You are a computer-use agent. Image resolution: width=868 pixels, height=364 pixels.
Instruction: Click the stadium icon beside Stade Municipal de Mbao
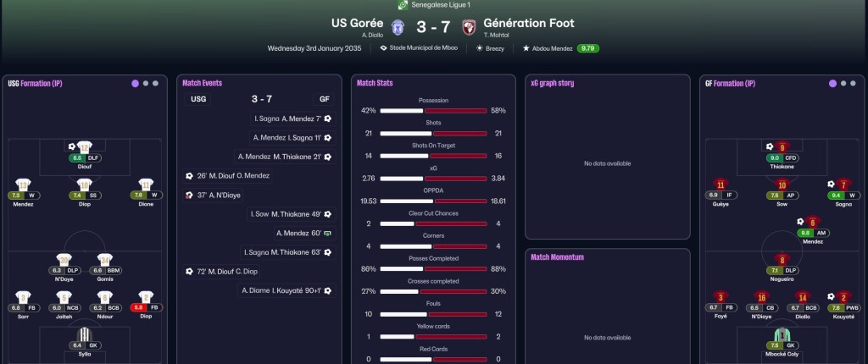point(384,48)
